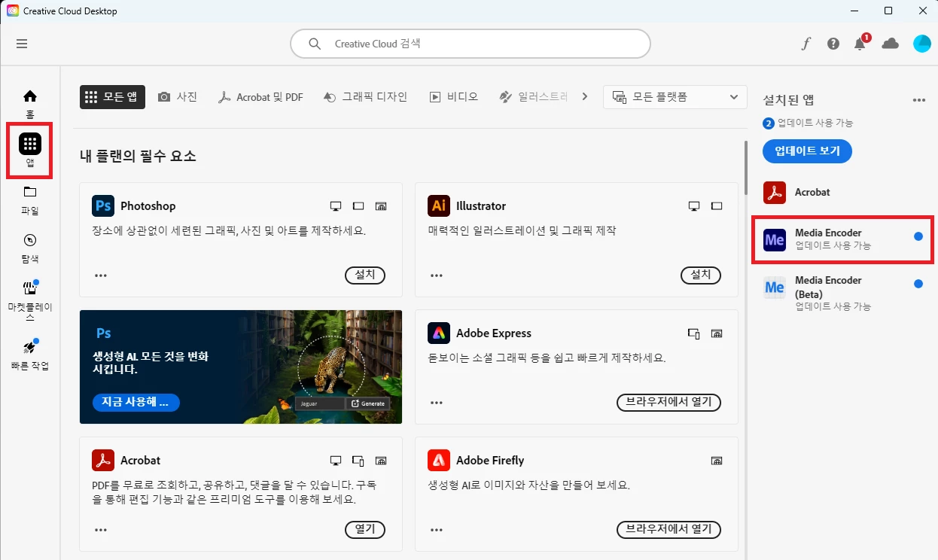Click the fonts (f) icon
Screen dimensions: 938x560
coord(806,44)
